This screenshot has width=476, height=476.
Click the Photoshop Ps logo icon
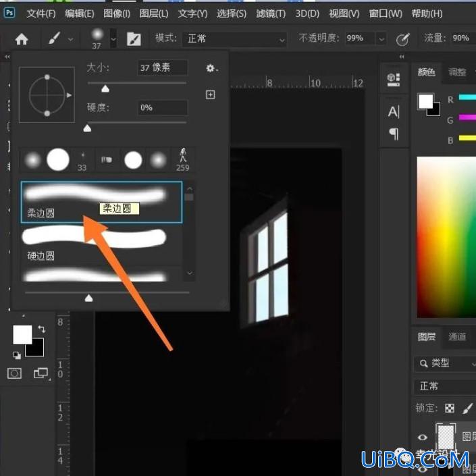(x=9, y=13)
